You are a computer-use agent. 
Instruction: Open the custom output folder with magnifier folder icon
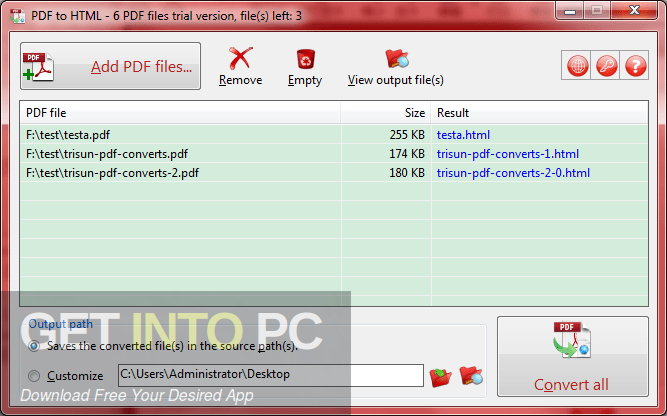[471, 376]
